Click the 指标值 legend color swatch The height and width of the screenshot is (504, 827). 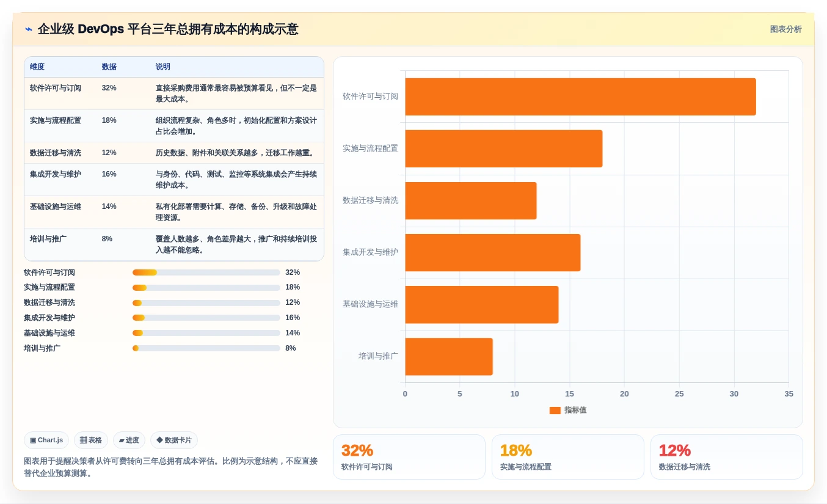click(x=555, y=411)
